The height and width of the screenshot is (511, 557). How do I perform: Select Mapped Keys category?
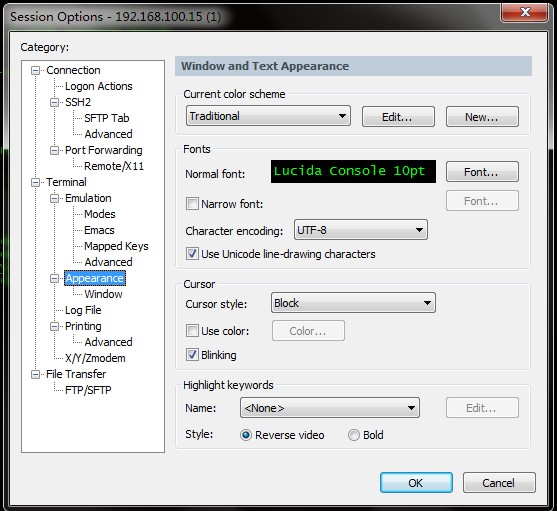[x=116, y=246]
